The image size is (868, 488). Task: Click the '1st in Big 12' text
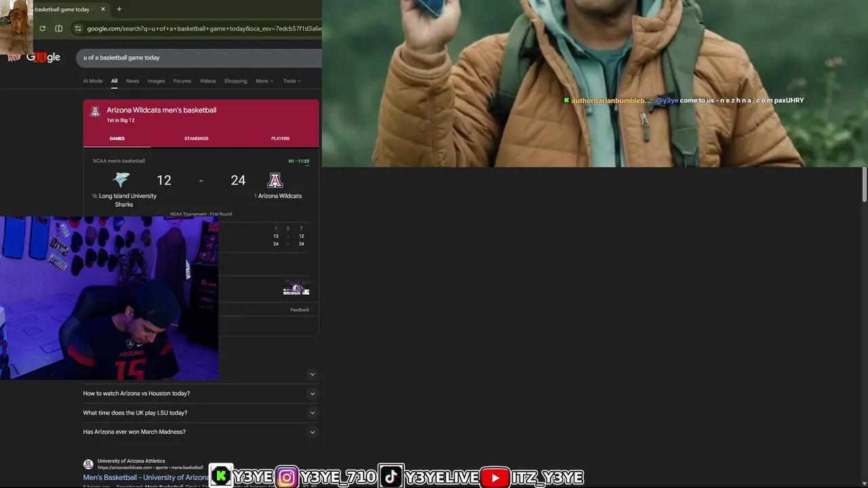tap(121, 121)
